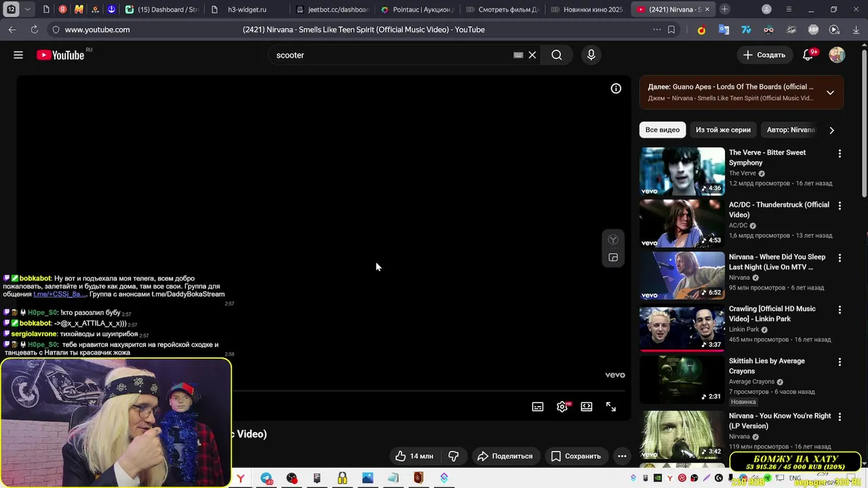Open The Verve Bitter Sweet Symphony thumbnail
Image resolution: width=868 pixels, height=488 pixels.
(x=682, y=171)
